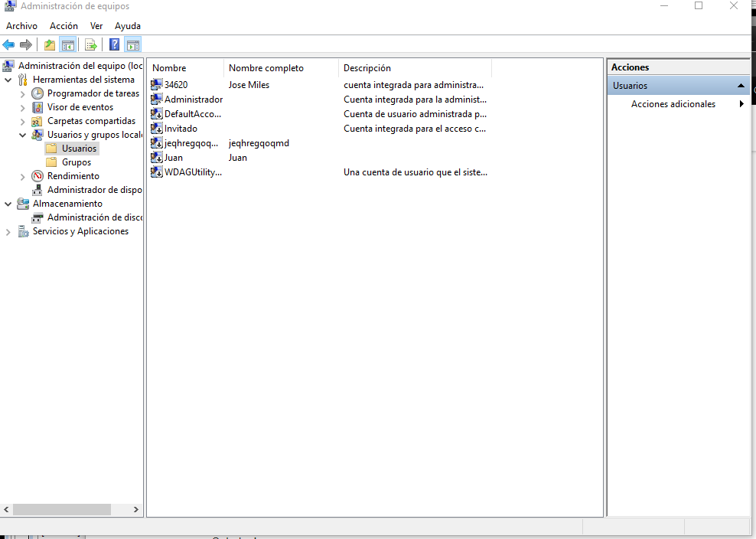Collapse the Usuarios actions panel

[741, 85]
